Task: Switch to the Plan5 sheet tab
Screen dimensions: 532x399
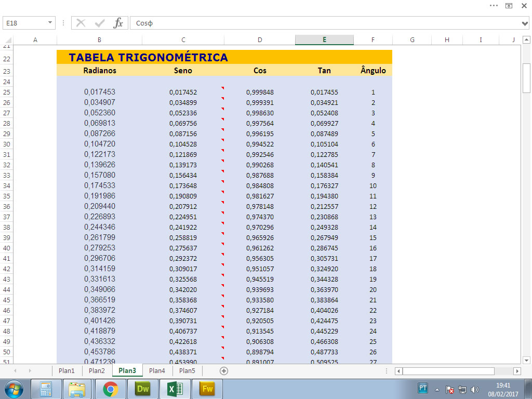Action: tap(187, 371)
